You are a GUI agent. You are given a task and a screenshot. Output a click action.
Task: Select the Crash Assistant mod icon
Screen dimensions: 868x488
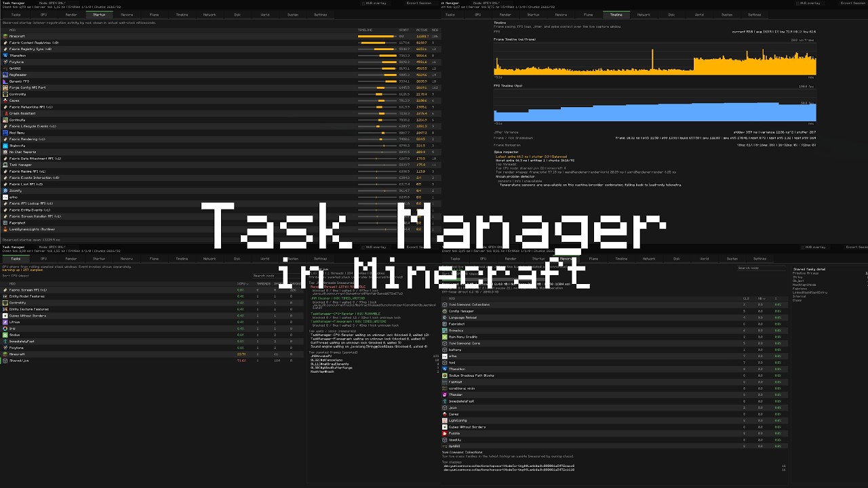[5, 113]
